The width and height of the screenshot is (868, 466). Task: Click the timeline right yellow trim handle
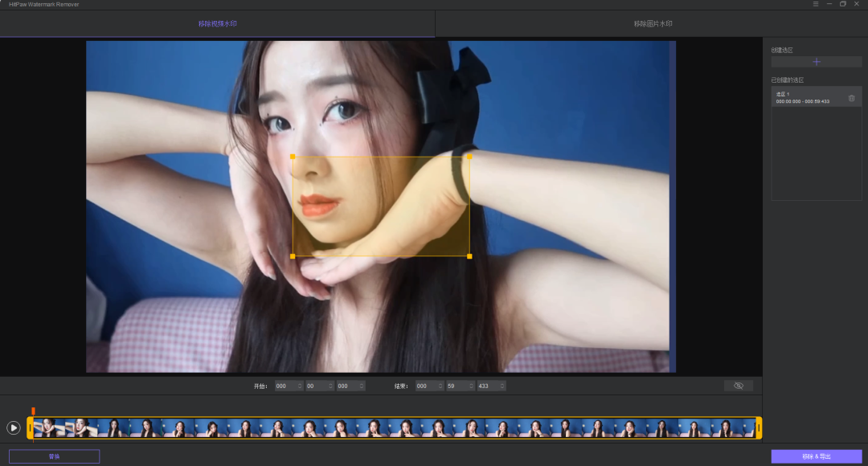pyautogui.click(x=759, y=427)
